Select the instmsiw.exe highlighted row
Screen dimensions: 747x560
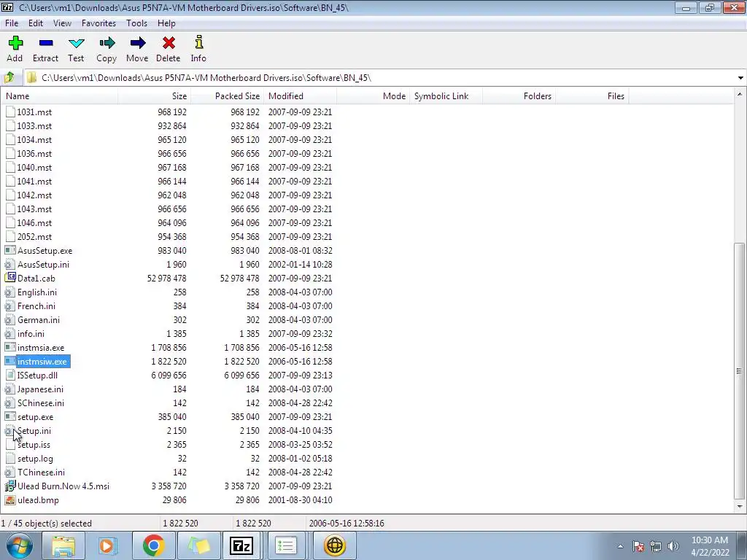pos(42,362)
